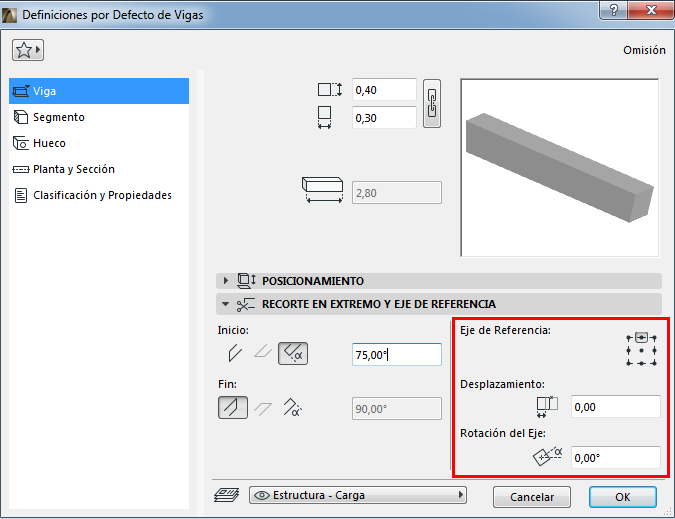675x519 pixels.
Task: Click the Eje de Referencia anchor grid
Action: coord(641,350)
